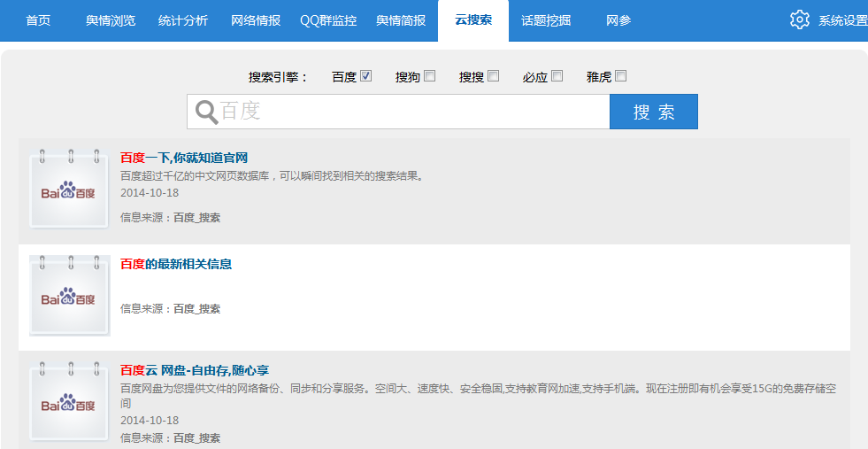
Task: Focus the search keyword input field
Action: [411, 112]
